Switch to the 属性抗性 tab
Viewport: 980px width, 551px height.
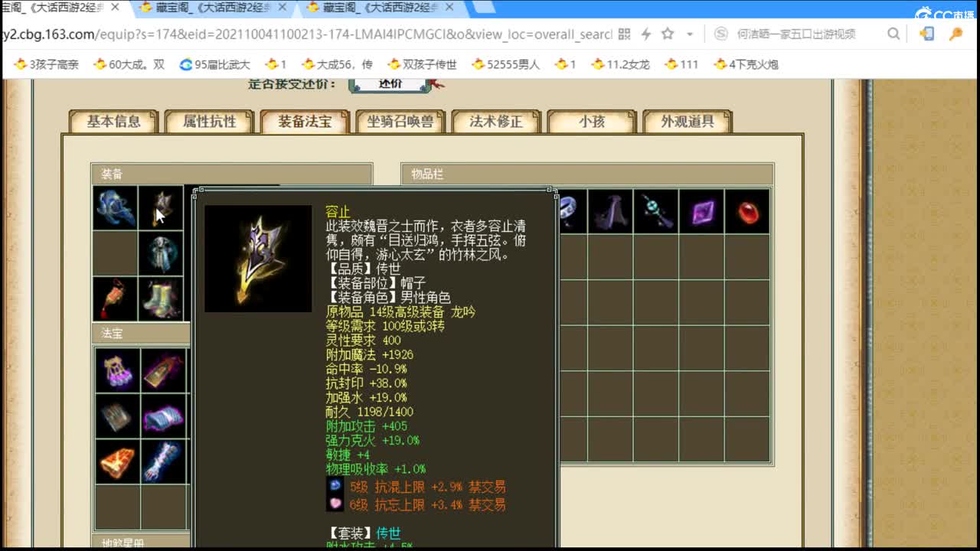(x=209, y=122)
